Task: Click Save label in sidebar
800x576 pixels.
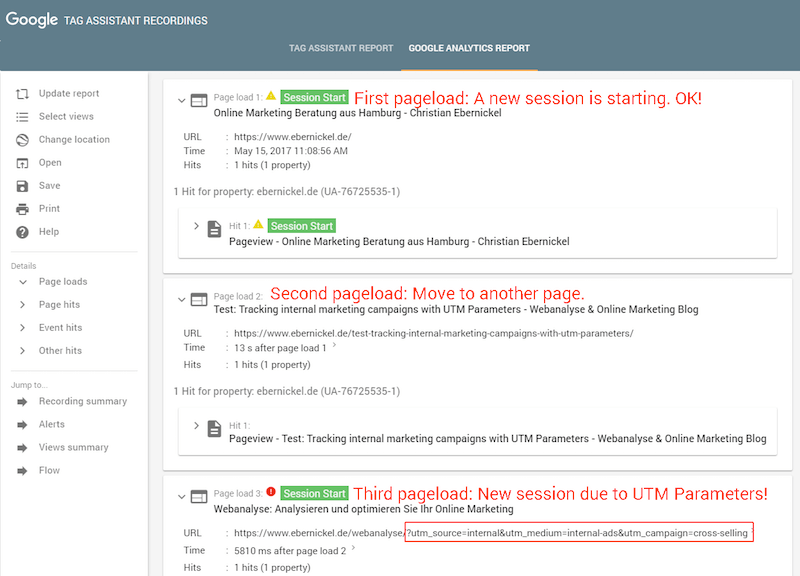Action: [49, 185]
